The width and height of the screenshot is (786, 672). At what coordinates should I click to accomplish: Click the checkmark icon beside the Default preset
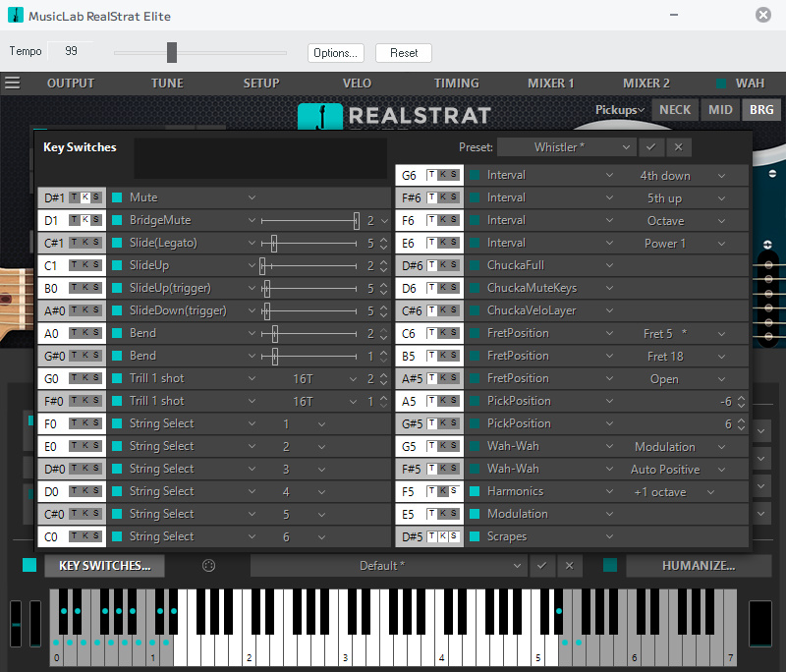[541, 566]
